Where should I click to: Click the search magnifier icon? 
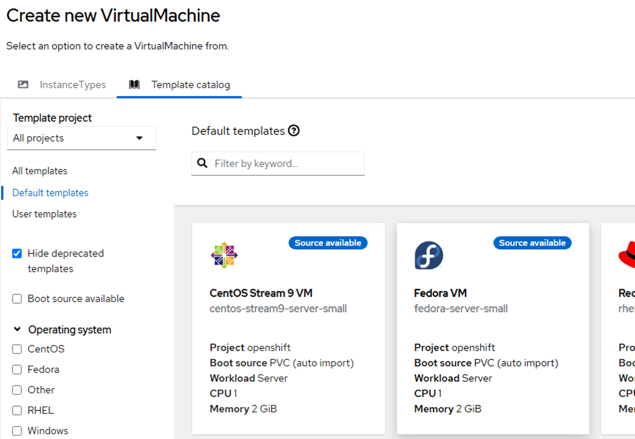202,163
